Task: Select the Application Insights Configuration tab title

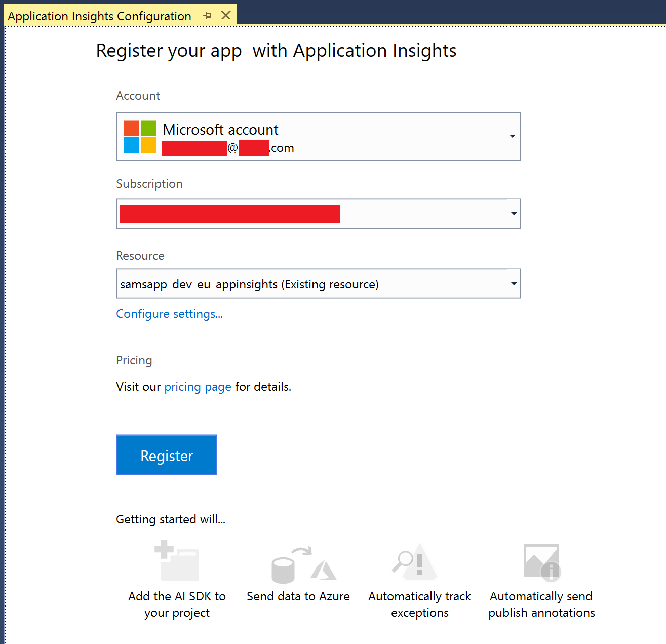Action: (x=99, y=16)
